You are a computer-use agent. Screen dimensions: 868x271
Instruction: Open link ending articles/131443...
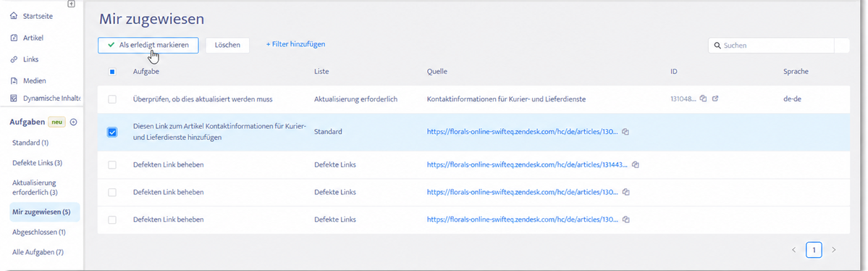pos(528,164)
